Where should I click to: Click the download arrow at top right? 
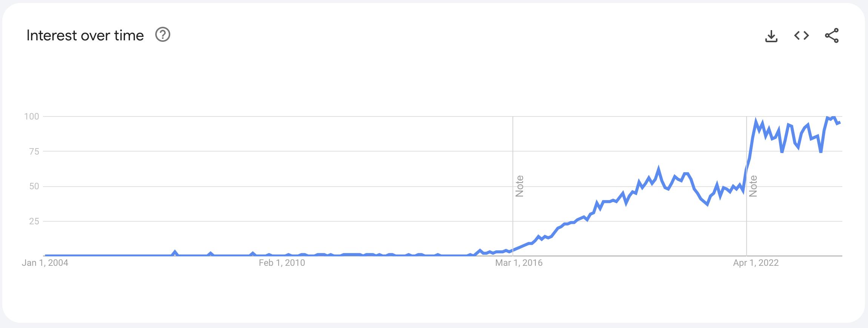click(772, 35)
